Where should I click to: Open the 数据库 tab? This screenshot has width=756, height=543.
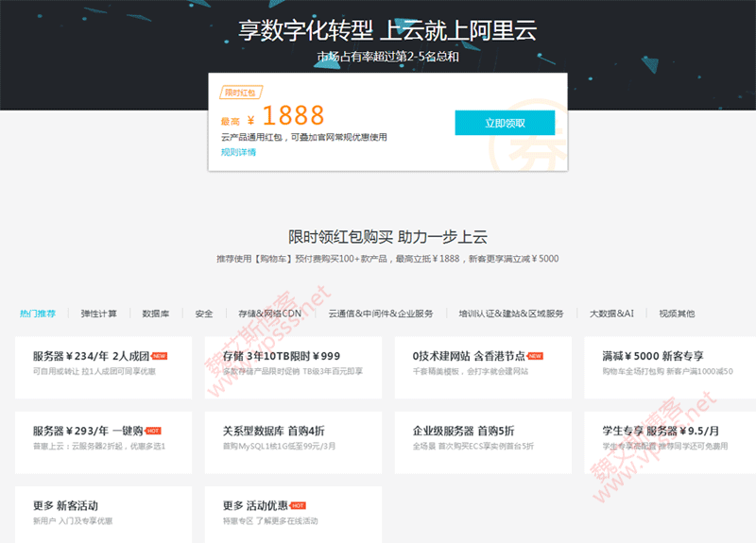click(156, 314)
